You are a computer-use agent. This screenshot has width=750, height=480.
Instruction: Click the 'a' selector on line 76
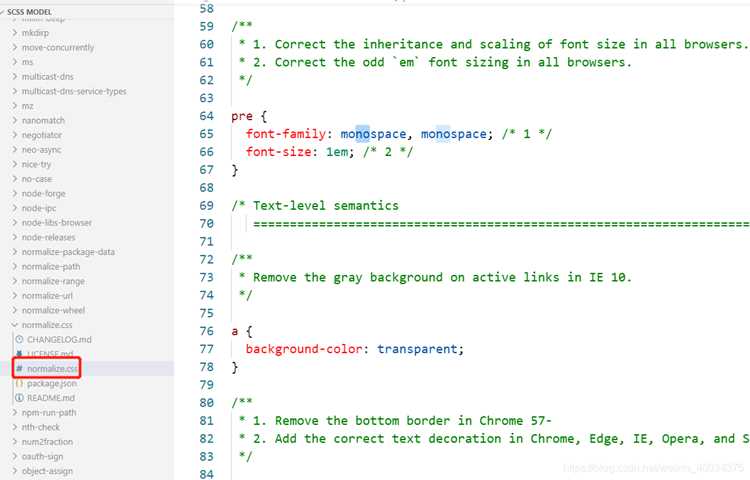tap(234, 331)
